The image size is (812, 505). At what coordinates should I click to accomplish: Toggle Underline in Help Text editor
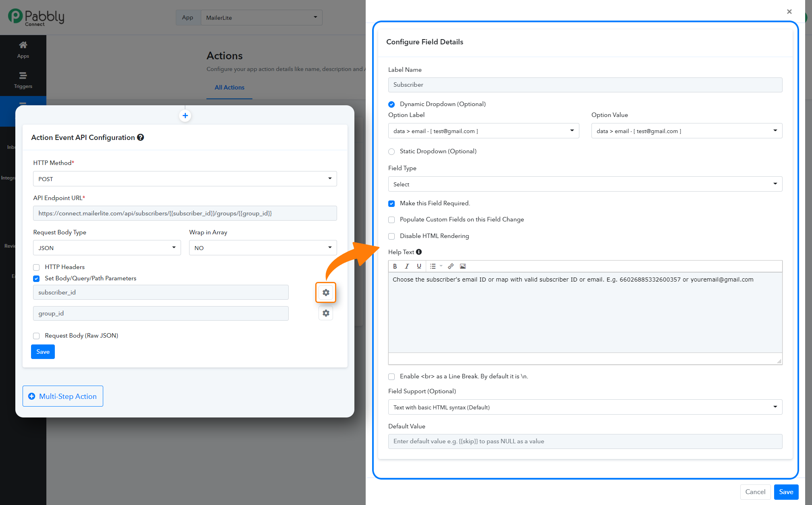point(419,266)
